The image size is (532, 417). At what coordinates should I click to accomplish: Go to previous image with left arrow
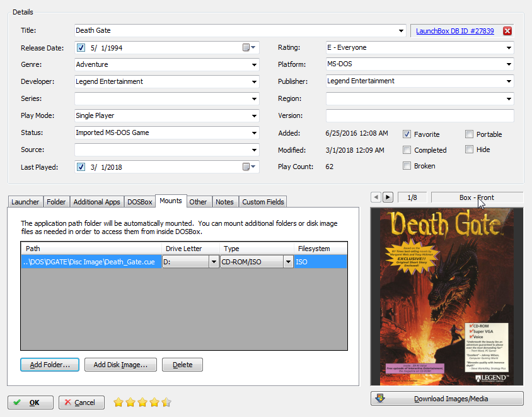tap(376, 197)
